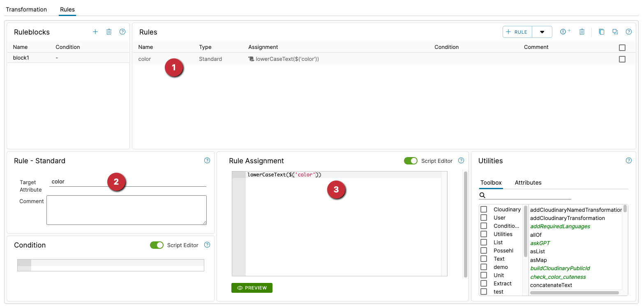Delete ruleblock using Ruleblocks trash icon
Image resolution: width=644 pixels, height=308 pixels.
point(109,32)
